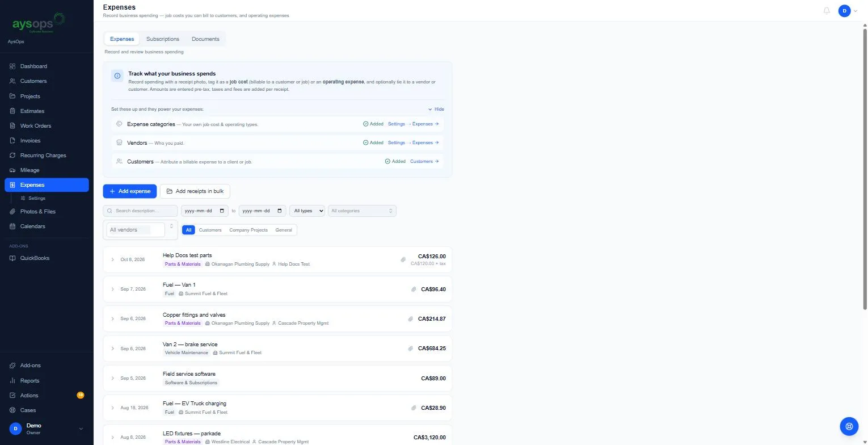
Task: Open the notifications bell icon
Action: tap(827, 11)
